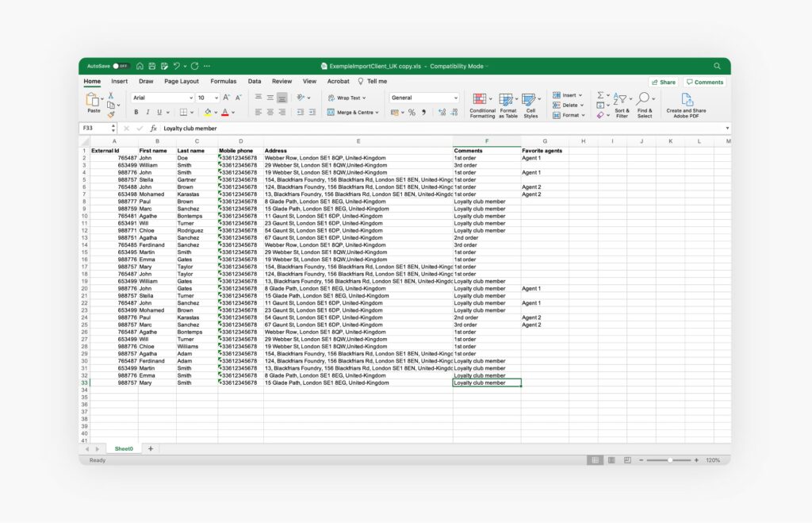Switch to the Formulas ribbon tab
Viewport: 812px width, 523px height.
click(223, 81)
